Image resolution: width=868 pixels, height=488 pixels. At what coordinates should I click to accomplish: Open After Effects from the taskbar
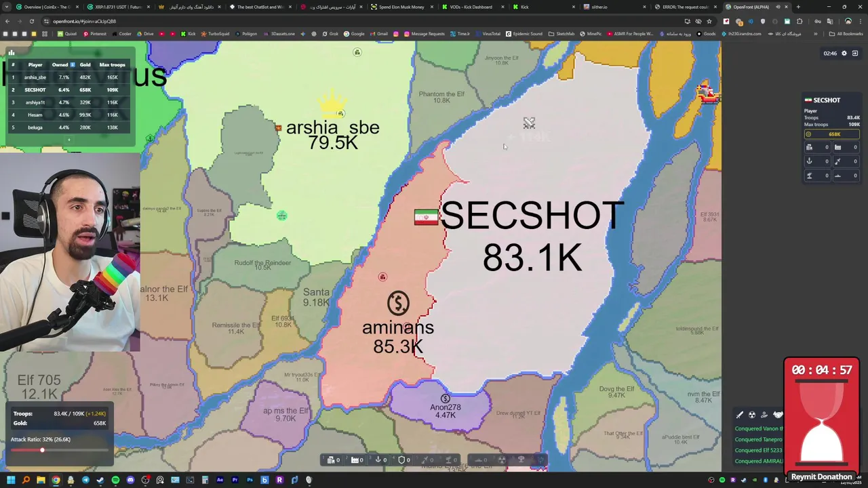click(220, 480)
